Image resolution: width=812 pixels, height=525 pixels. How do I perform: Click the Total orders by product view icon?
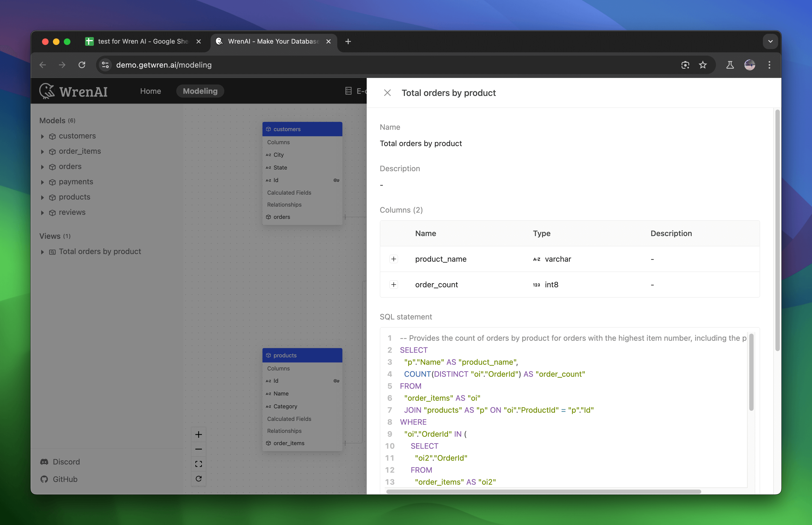coord(53,251)
